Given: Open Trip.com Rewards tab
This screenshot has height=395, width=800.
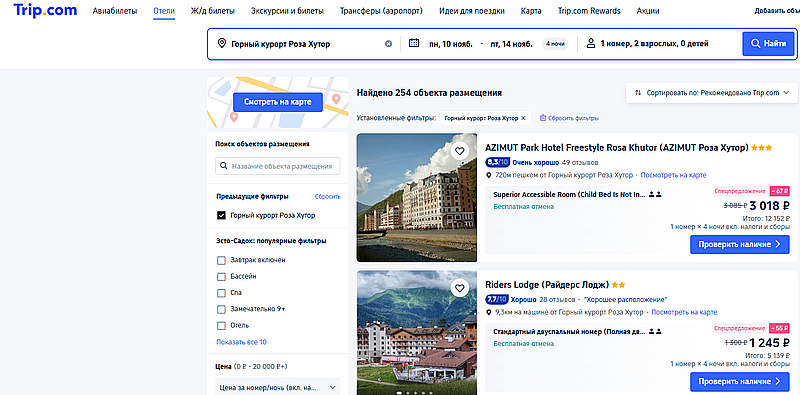Looking at the screenshot, I should tap(589, 11).
